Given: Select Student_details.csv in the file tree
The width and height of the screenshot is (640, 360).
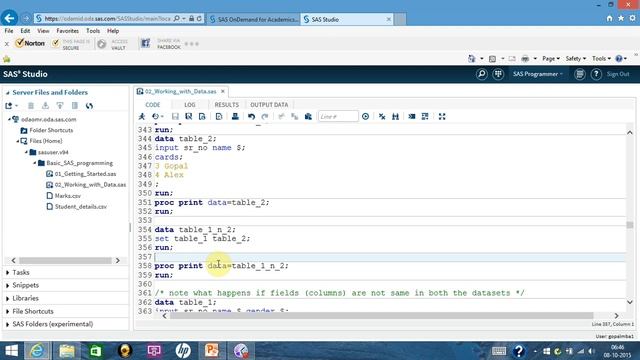Looking at the screenshot, I should point(81,207).
